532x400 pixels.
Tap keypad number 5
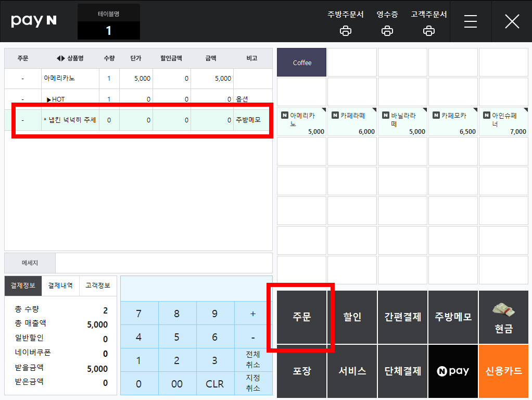pos(177,337)
